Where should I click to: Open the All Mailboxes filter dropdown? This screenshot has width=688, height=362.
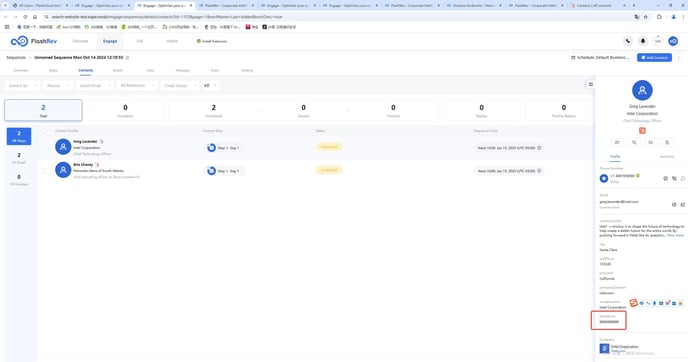point(136,86)
